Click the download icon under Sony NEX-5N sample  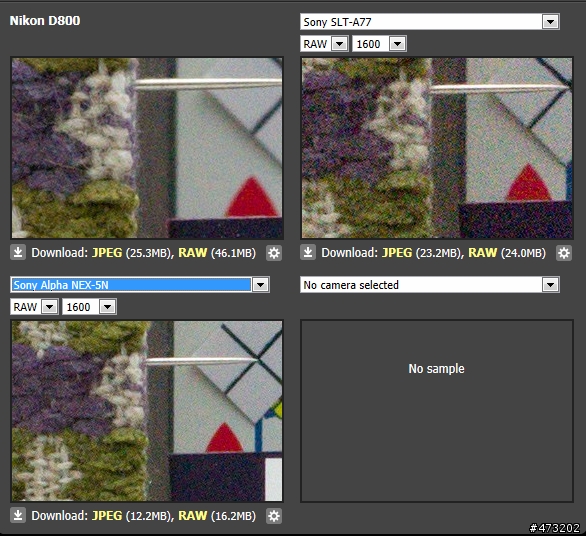18,515
